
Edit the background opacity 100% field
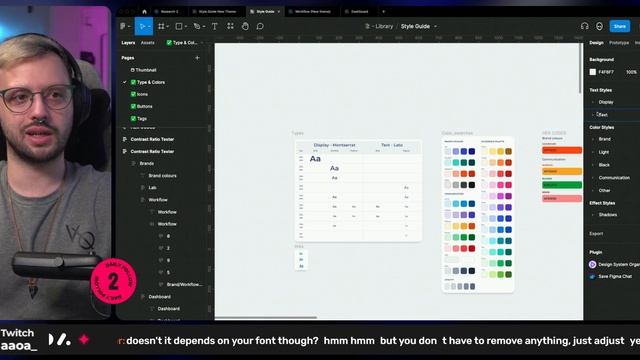coord(631,72)
